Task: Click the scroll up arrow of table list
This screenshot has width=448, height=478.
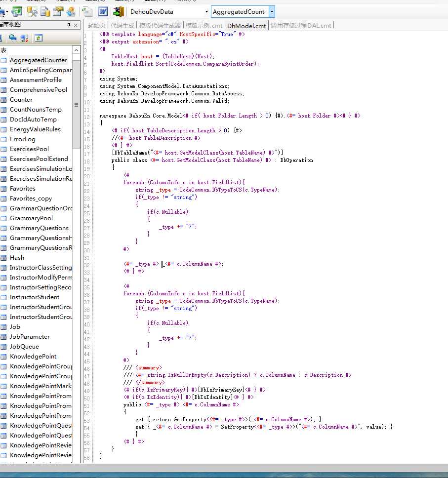Action: [76, 50]
